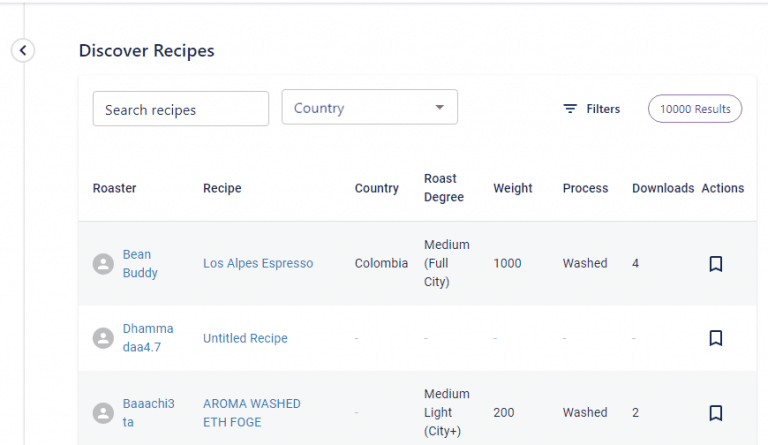Click the Filters lines icon

click(570, 109)
